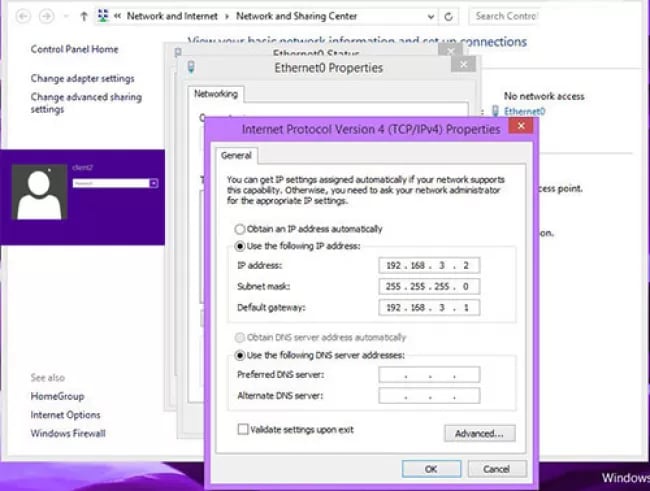Viewport: 650px width, 491px height.
Task: Click the Forward navigation arrow
Action: 46,17
